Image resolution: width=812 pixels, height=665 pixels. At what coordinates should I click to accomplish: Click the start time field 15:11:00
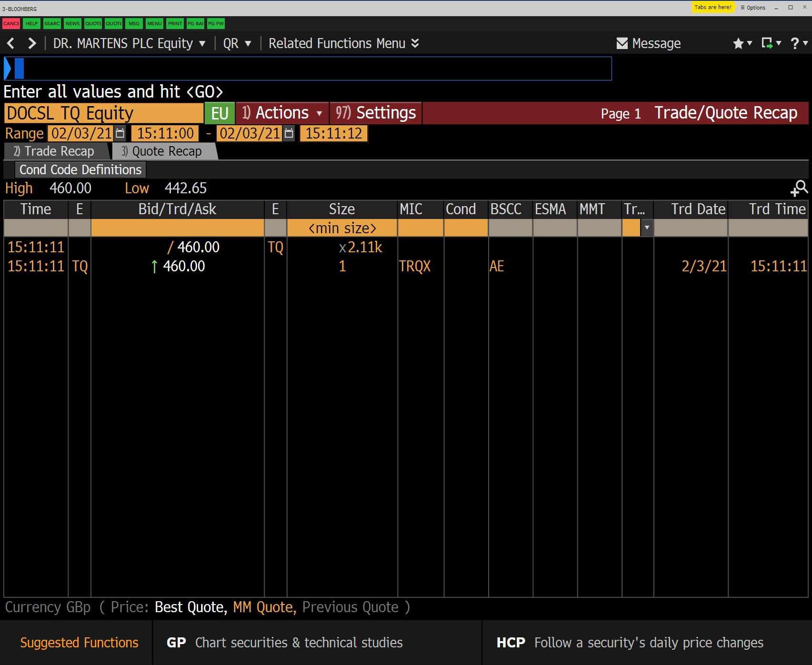click(x=165, y=133)
